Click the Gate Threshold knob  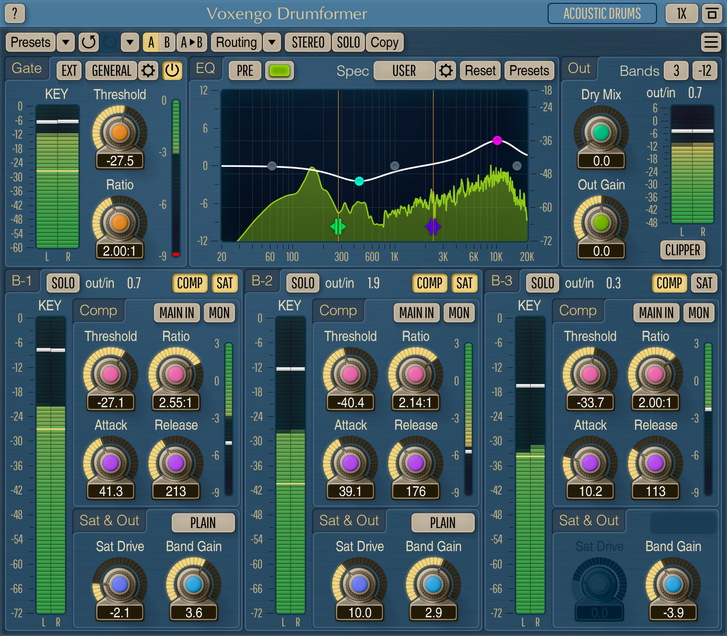(120, 132)
